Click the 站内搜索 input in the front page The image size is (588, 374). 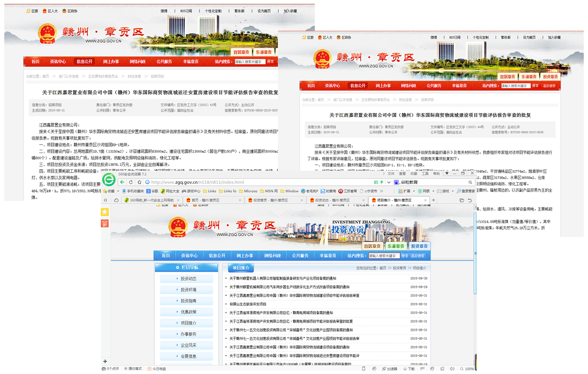pos(383,256)
